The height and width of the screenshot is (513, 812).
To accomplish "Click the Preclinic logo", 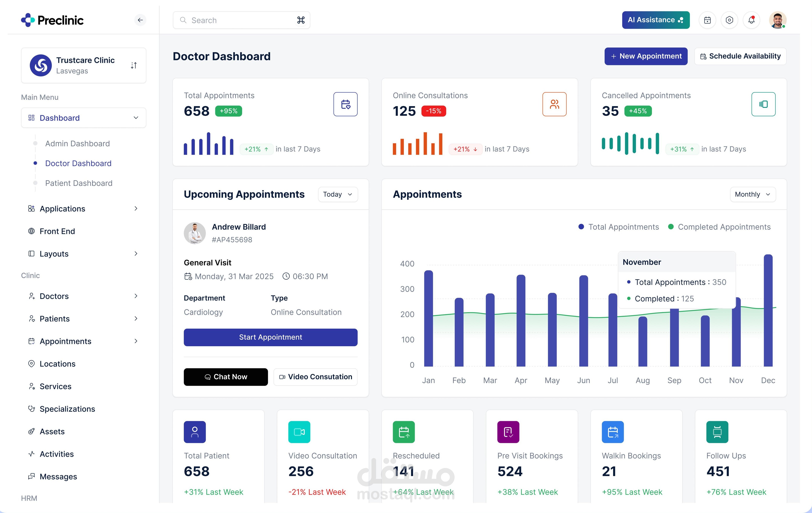I will point(52,20).
